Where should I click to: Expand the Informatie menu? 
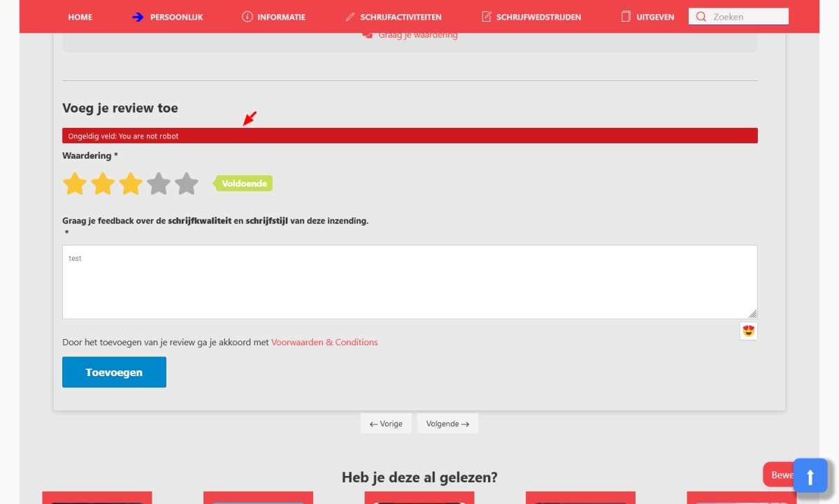coord(281,17)
